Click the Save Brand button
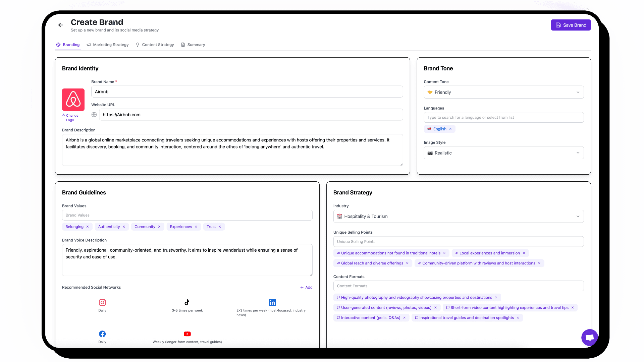Viewport: 644px width, 362px height. point(571,25)
